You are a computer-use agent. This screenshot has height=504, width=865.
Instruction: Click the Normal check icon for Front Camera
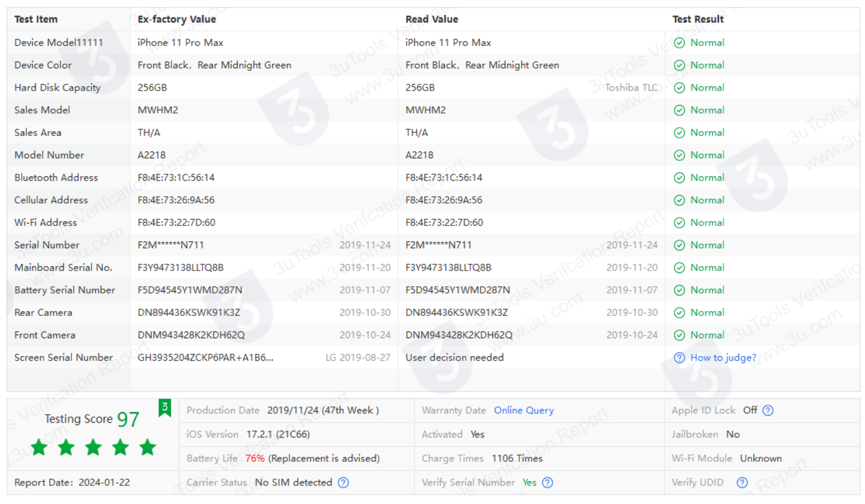tap(679, 335)
